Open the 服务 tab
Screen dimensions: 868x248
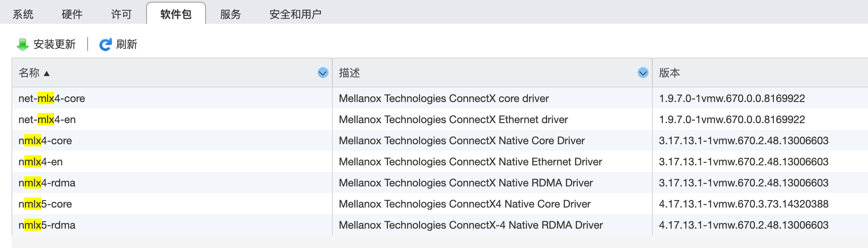point(231,15)
